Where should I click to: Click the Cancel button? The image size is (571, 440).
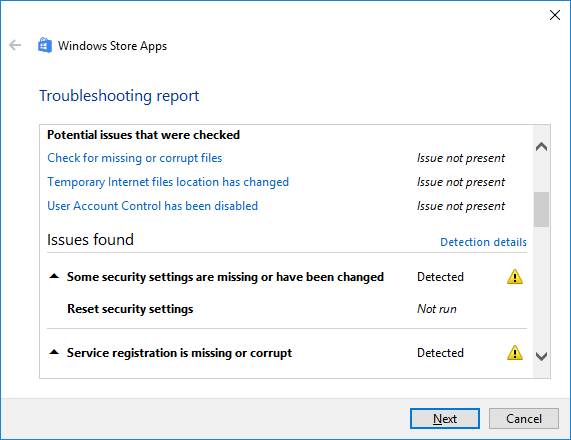pos(524,419)
